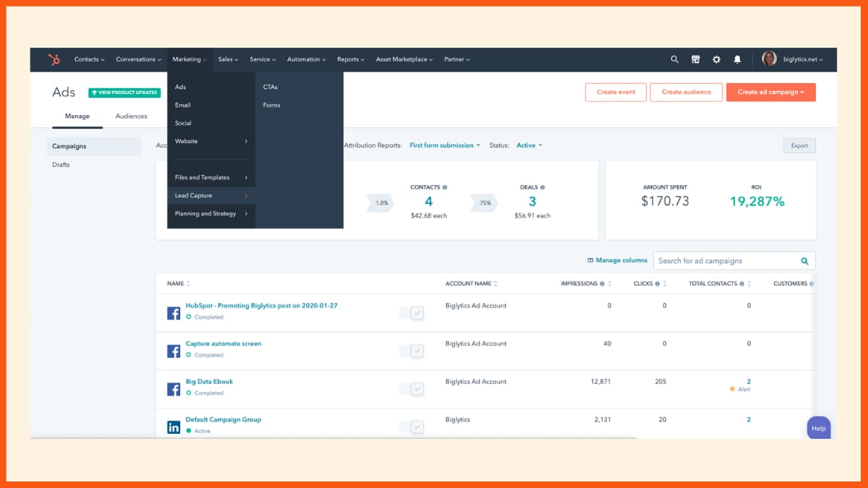The image size is (868, 488).
Task: Click the Deals info icon in funnel
Action: tap(542, 187)
